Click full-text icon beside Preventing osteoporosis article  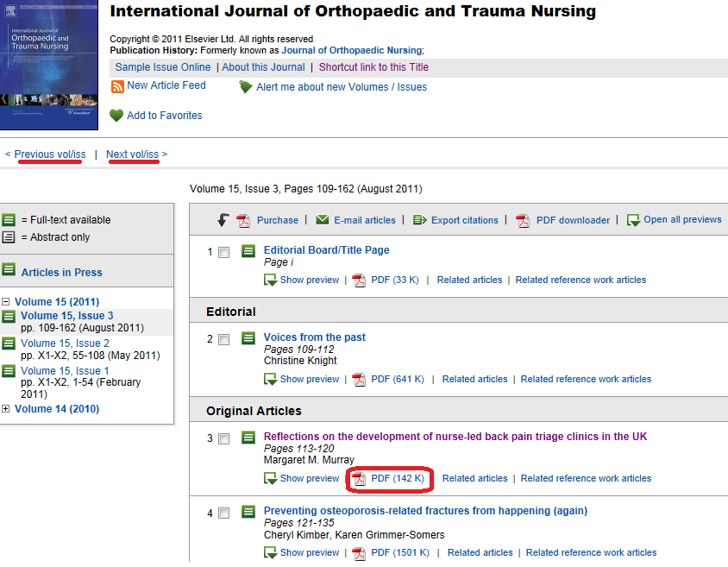pyautogui.click(x=248, y=511)
